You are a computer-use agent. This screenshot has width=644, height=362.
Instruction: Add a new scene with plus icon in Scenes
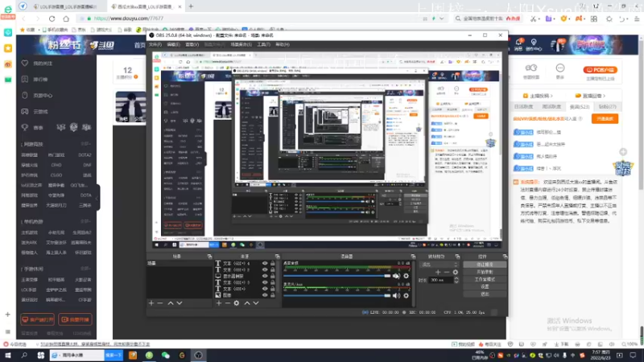tap(151, 303)
